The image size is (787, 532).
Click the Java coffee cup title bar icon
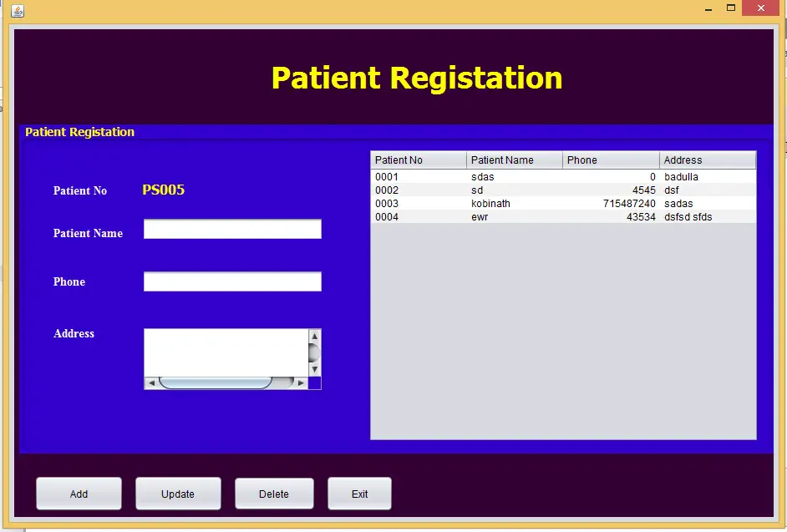tap(18, 11)
